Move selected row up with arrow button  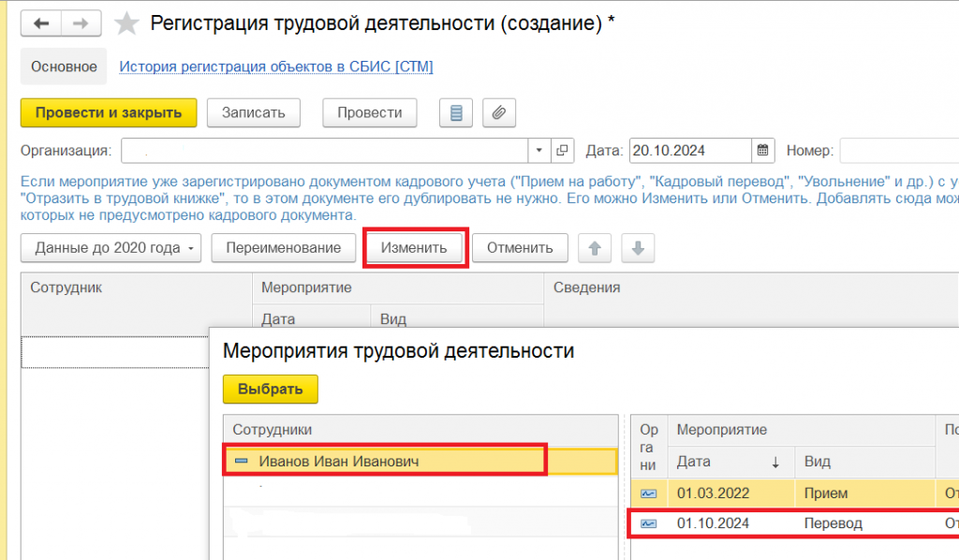595,248
